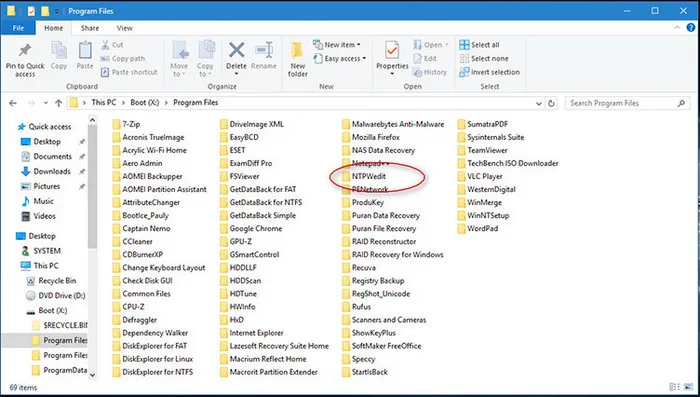
Task: Select the Macrium Reflect Home folder
Action: 268,359
